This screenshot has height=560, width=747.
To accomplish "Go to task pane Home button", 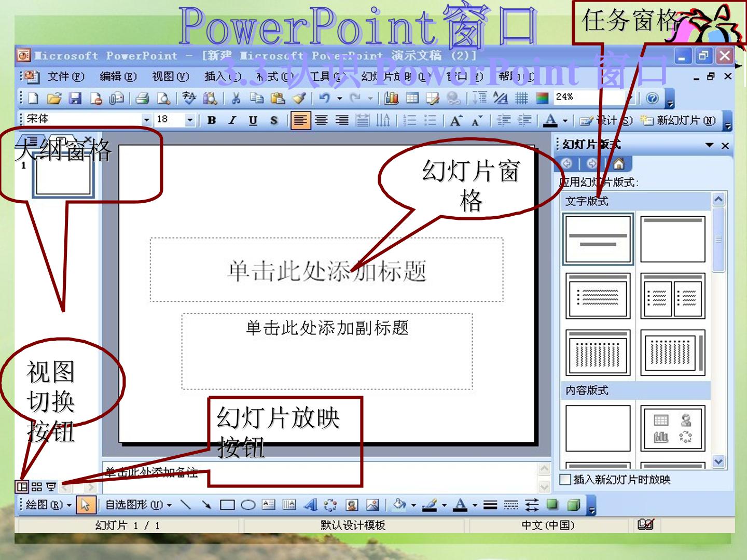I will [x=618, y=164].
